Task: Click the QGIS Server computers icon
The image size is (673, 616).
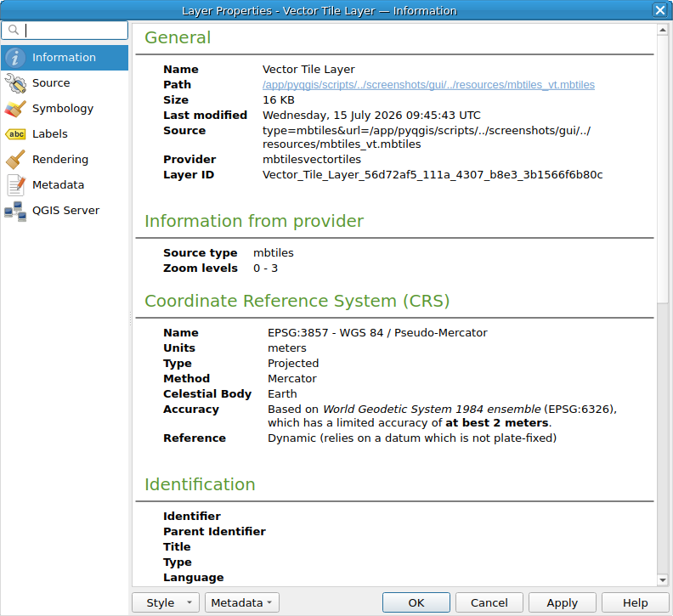Action: pyautogui.click(x=15, y=211)
